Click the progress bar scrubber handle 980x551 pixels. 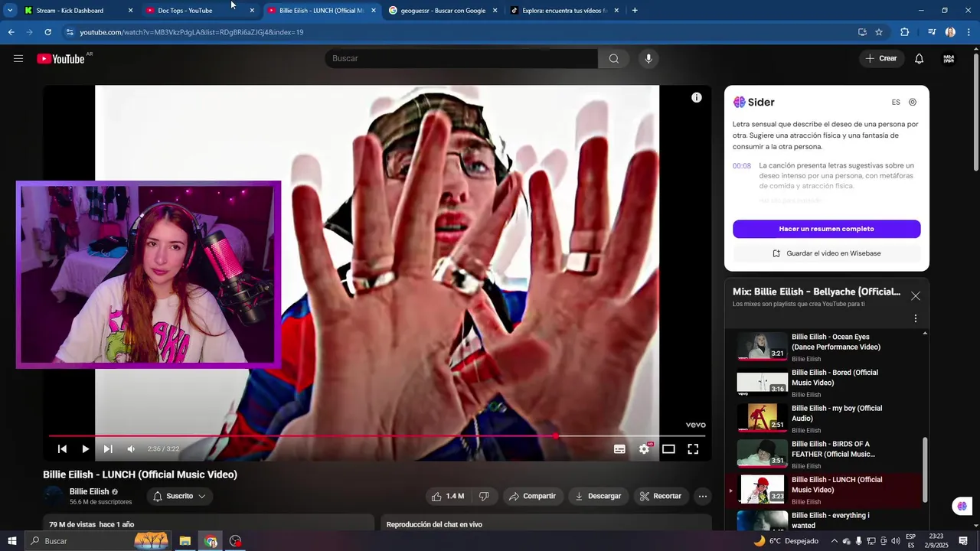point(555,436)
